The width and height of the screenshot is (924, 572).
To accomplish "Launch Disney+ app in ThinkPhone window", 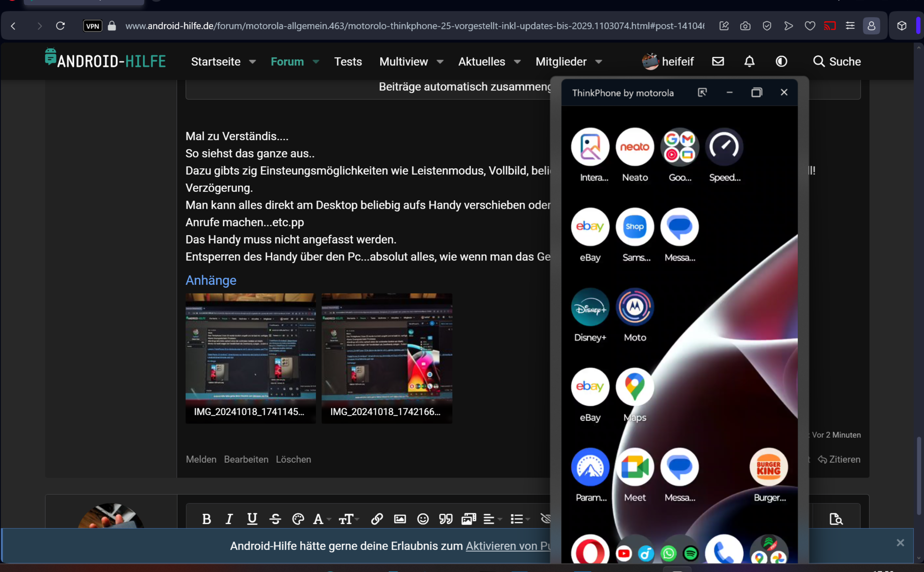I will click(x=590, y=308).
